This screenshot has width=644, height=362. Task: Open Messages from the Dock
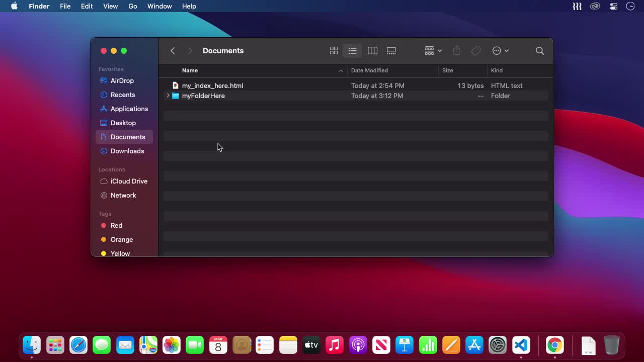coord(102,345)
